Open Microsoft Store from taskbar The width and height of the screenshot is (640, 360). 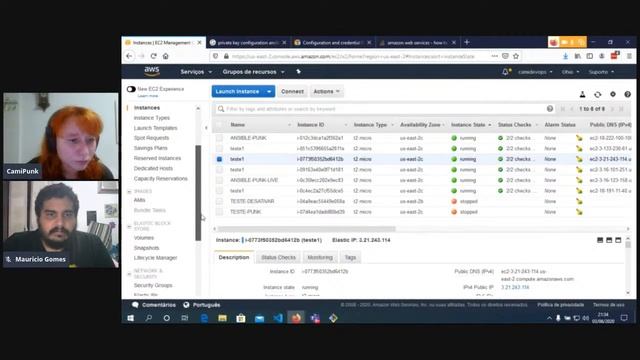[241, 318]
